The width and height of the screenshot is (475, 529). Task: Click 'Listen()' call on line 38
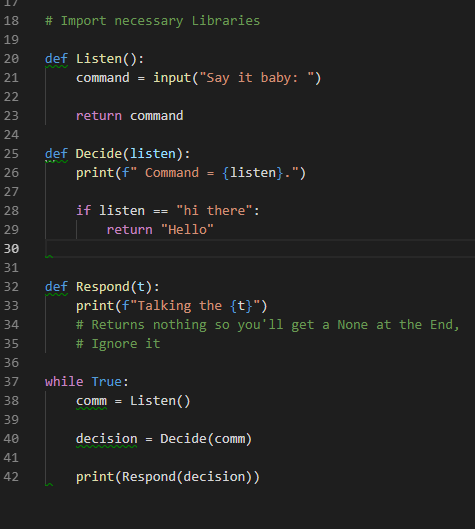(160, 401)
